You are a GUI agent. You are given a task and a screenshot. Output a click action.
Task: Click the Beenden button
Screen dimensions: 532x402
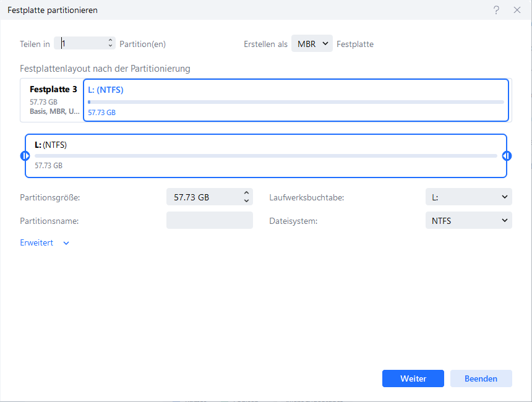click(x=481, y=378)
